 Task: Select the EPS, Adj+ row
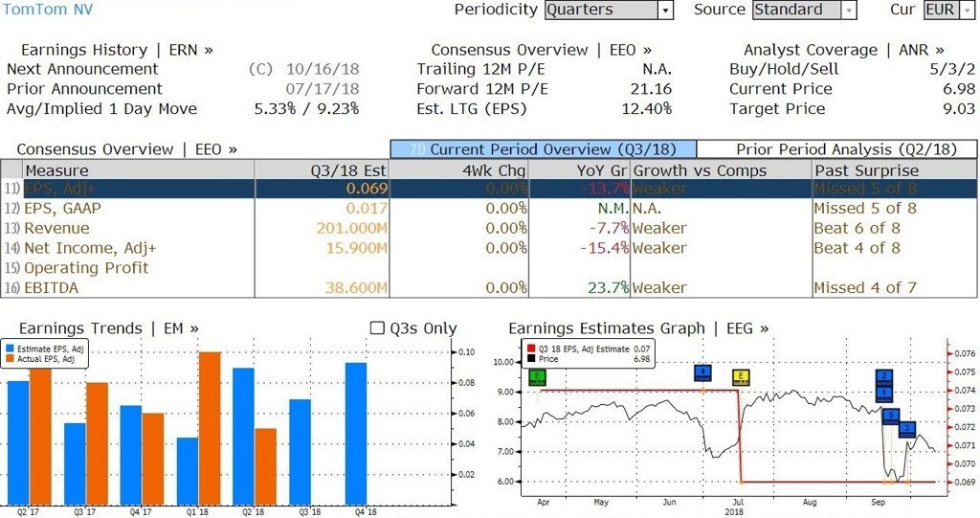click(489, 189)
